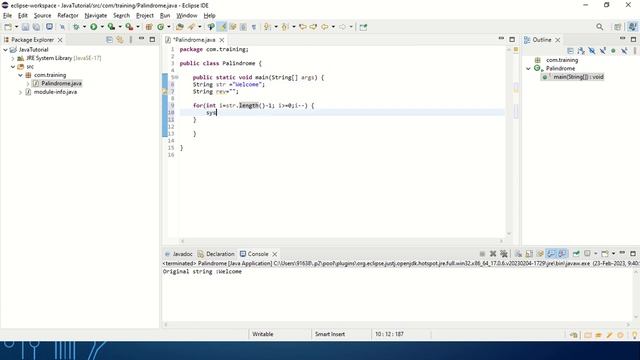This screenshot has width=640, height=360.
Task: Select Palindrome.java in Package Explorer
Action: tap(61, 83)
